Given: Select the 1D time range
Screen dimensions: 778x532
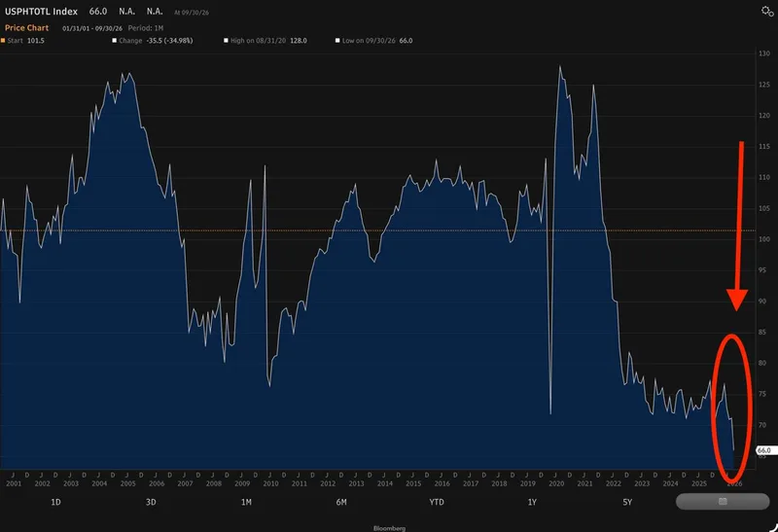Looking at the screenshot, I should pyautogui.click(x=55, y=502).
